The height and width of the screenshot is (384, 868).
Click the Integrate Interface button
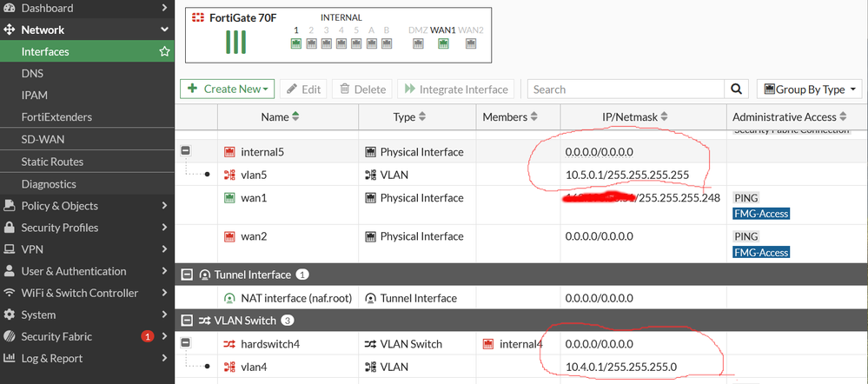pyautogui.click(x=456, y=89)
